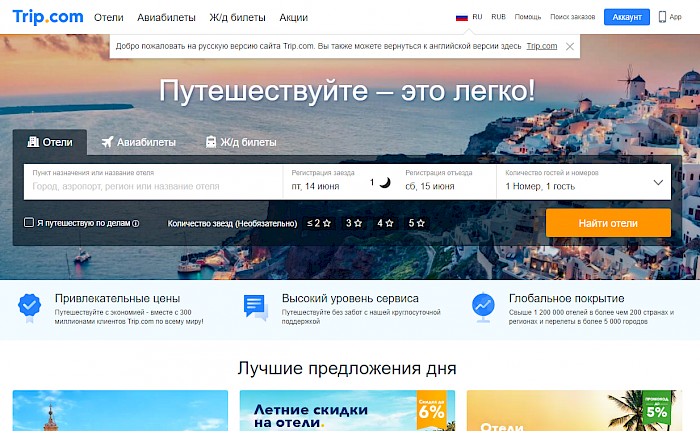Select the 3 star rating filter

click(354, 223)
